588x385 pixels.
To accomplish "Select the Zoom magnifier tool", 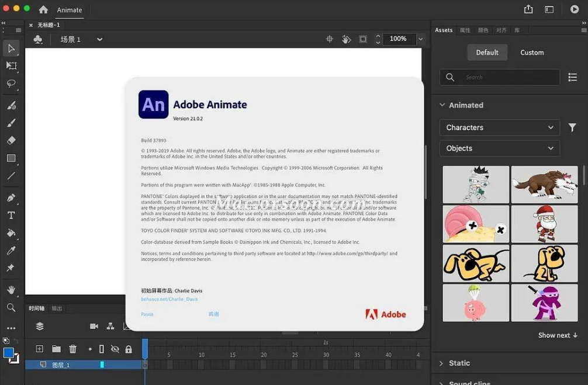I will tap(11, 308).
